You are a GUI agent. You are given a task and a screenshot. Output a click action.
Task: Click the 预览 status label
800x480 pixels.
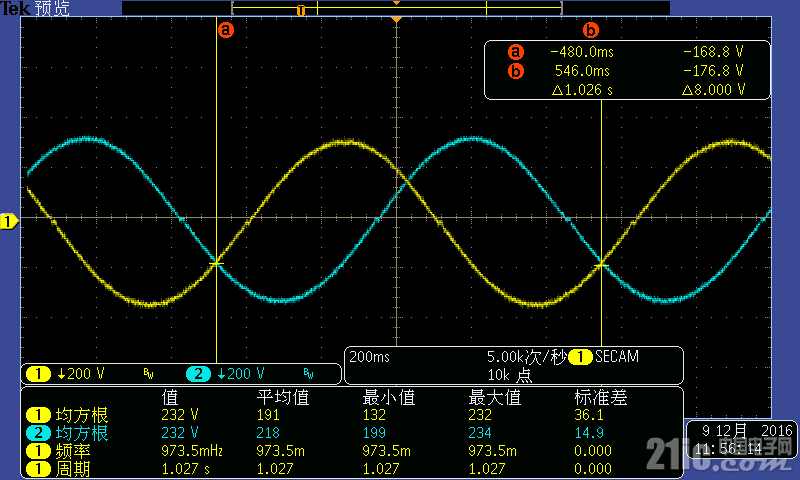pos(52,8)
